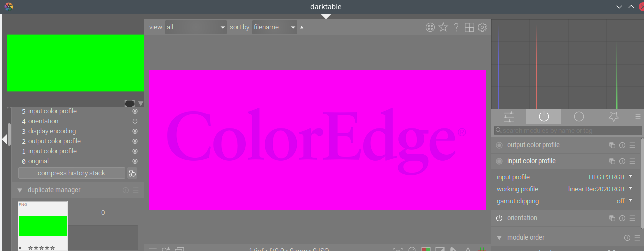
Task: Collapse the module order panel
Action: 499,238
